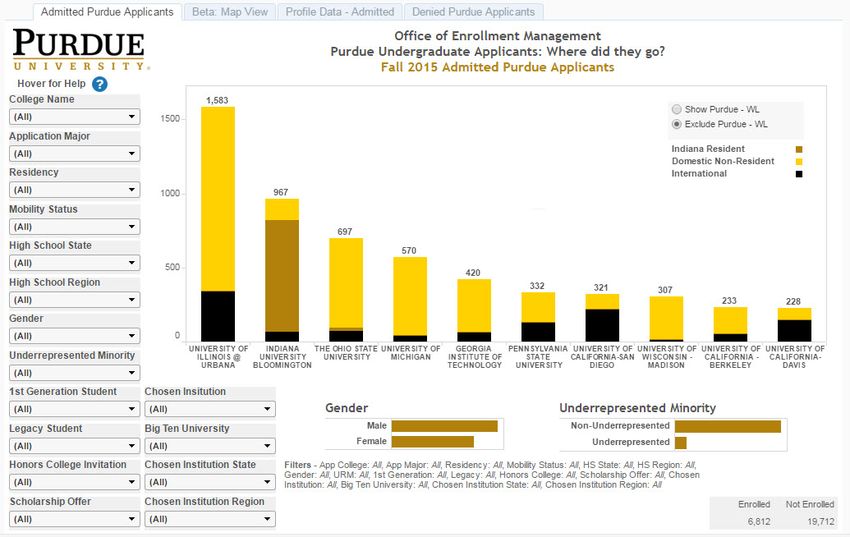Open the Chosen Insitution dropdown

point(210,409)
